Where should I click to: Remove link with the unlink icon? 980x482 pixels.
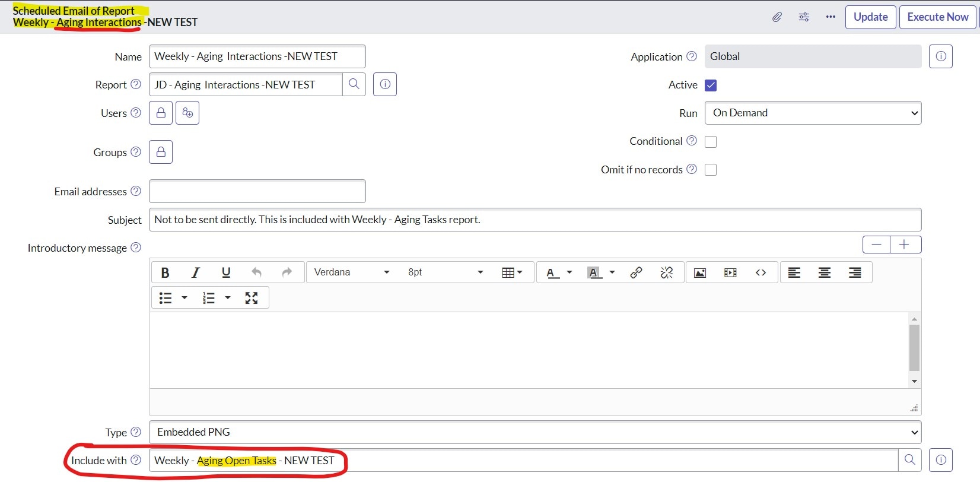667,272
